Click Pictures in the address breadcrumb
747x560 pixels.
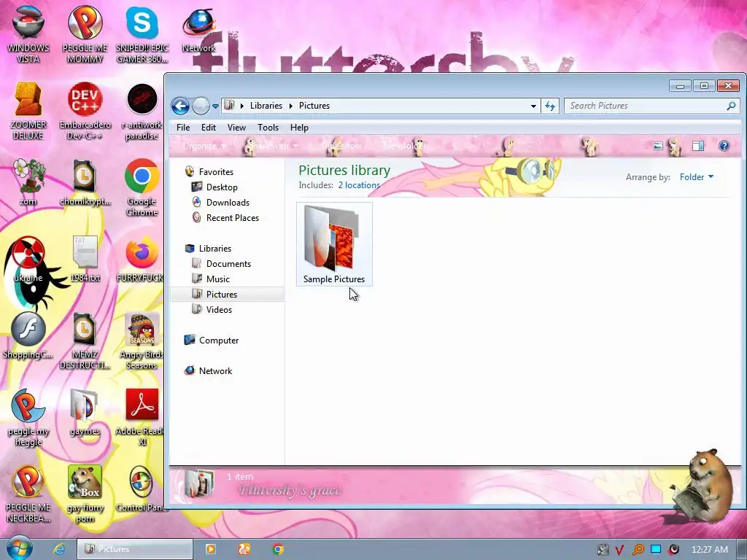click(314, 106)
